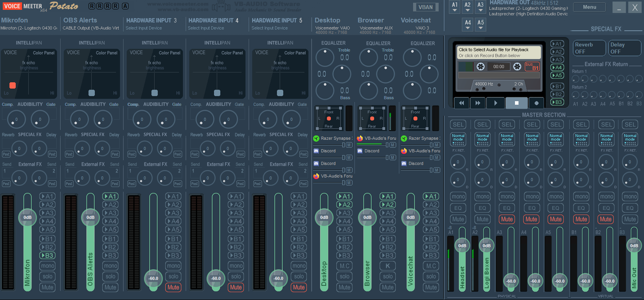Toggle EQ on A1 master bus
The image size is (644, 300).
[458, 208]
